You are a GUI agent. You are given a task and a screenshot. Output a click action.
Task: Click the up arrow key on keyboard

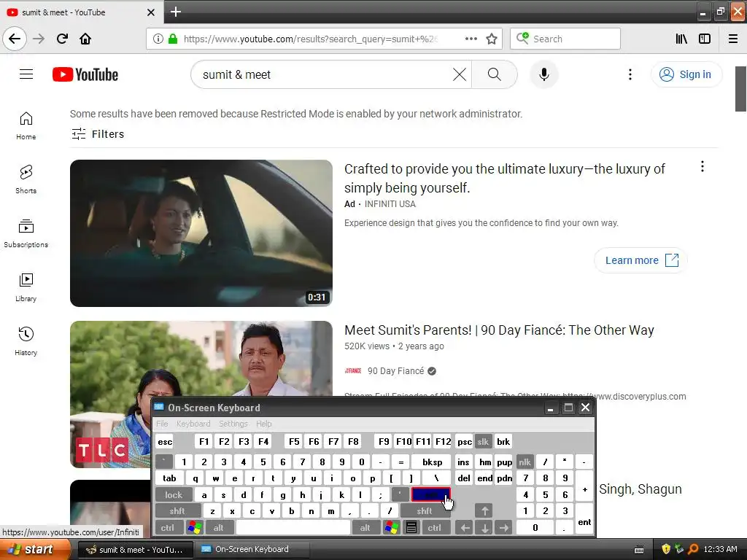pyautogui.click(x=484, y=511)
